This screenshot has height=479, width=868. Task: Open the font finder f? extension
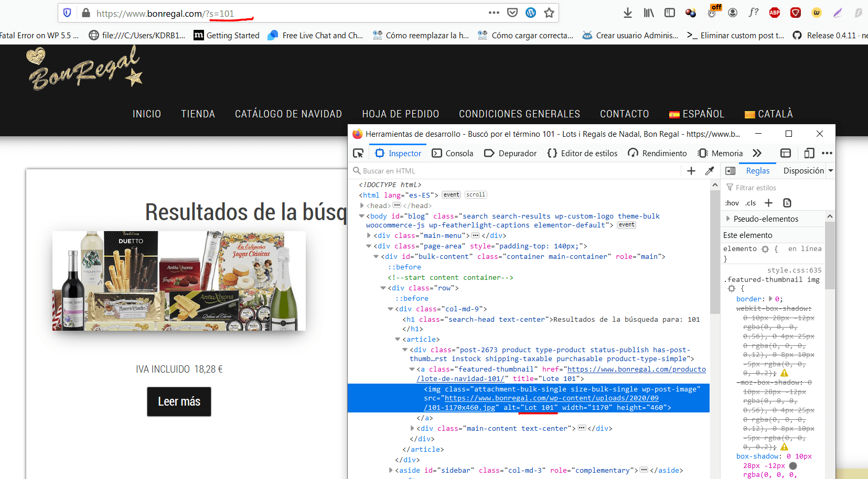(754, 13)
